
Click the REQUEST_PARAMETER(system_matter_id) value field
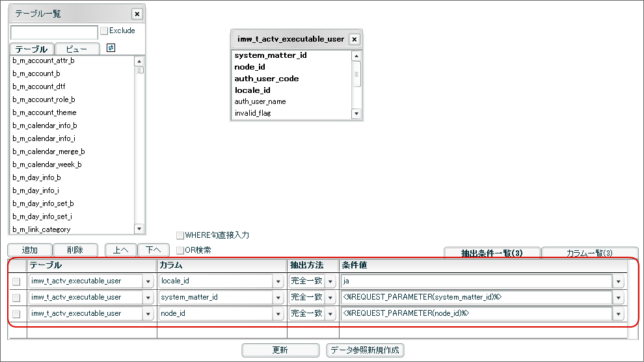[476, 298]
